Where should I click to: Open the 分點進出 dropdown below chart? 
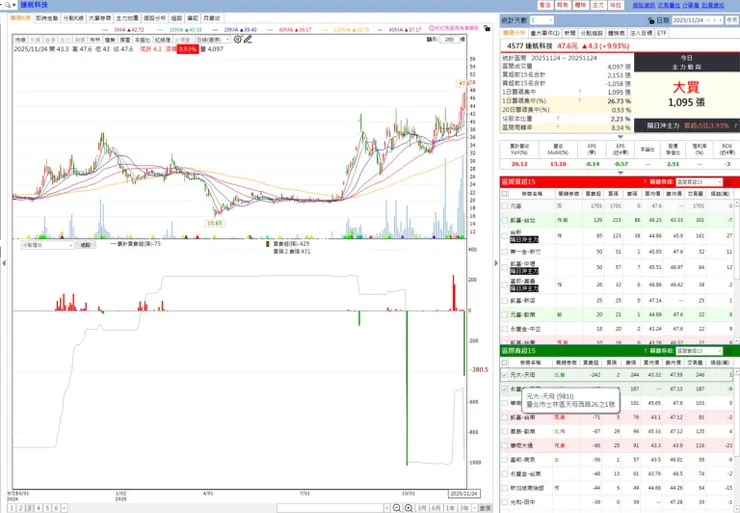(x=47, y=245)
